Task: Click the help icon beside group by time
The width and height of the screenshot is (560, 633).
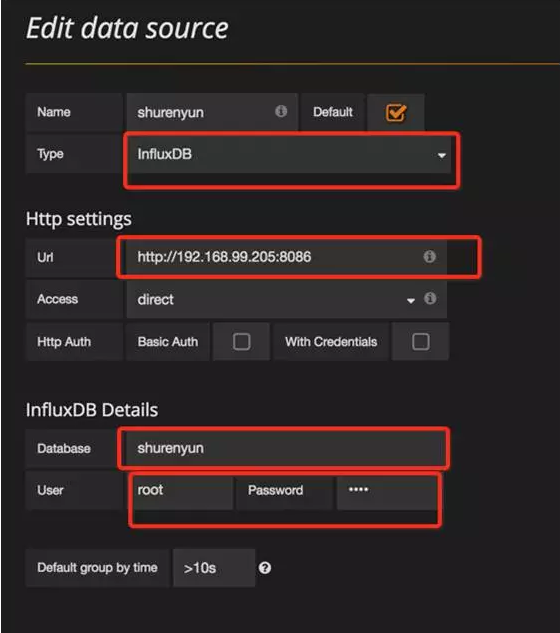Action: pos(265,568)
